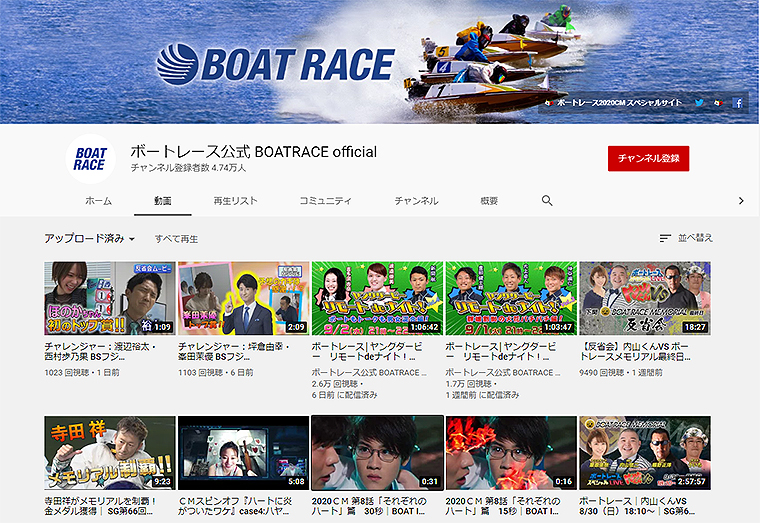Open the コミュニティ tab
Screen dimensions: 760x523
click(x=324, y=201)
